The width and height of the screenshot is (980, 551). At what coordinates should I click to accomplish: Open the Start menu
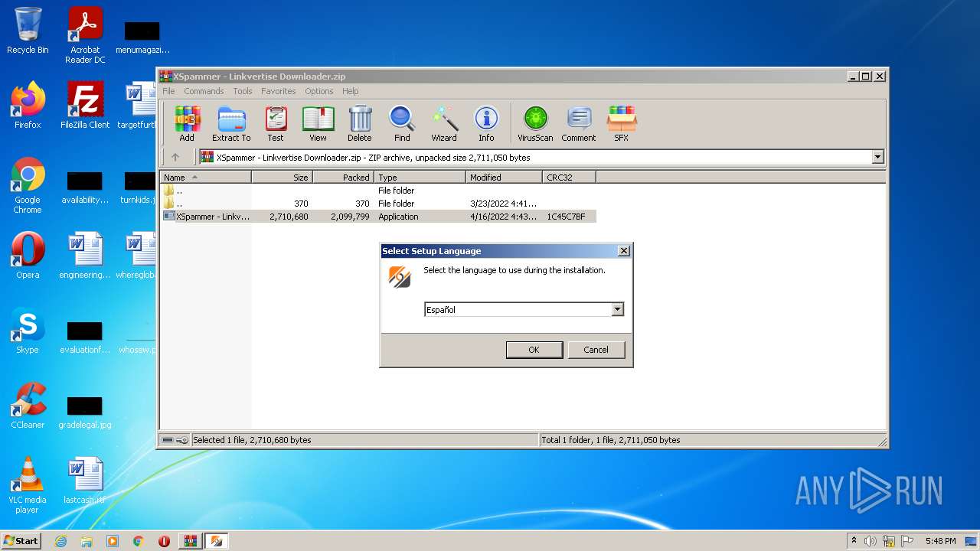[x=21, y=541]
